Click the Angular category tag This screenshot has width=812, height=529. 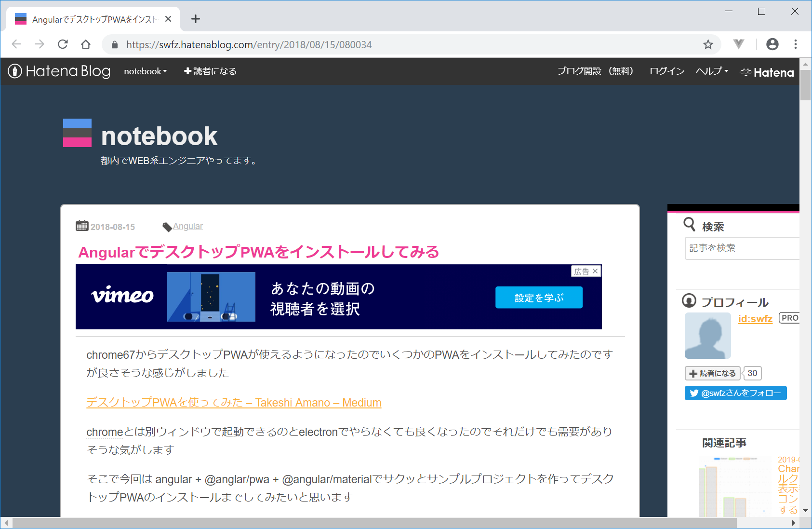click(x=187, y=226)
